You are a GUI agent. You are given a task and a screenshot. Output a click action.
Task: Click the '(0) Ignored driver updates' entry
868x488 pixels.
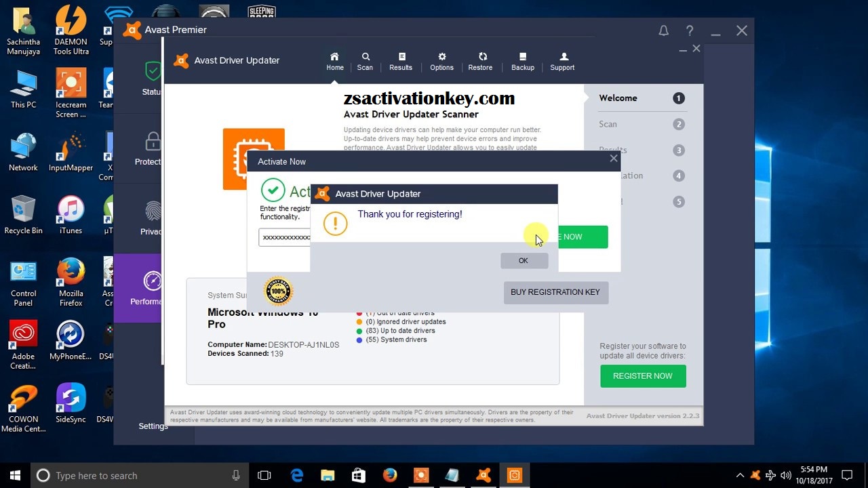point(406,322)
